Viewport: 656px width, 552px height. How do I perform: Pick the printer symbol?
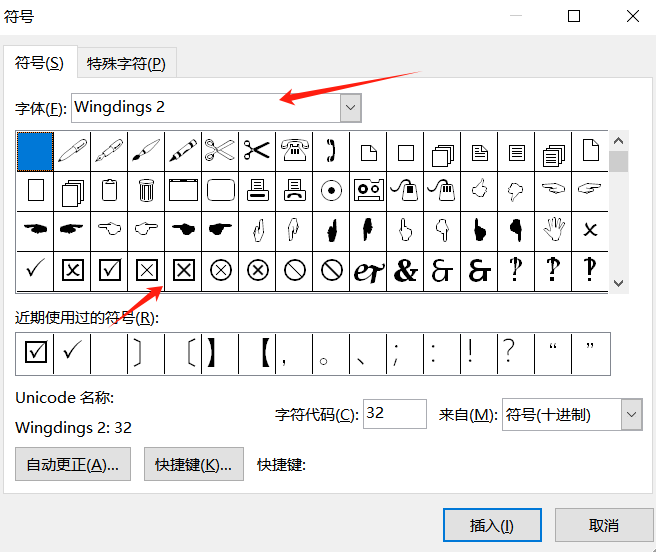click(257, 191)
